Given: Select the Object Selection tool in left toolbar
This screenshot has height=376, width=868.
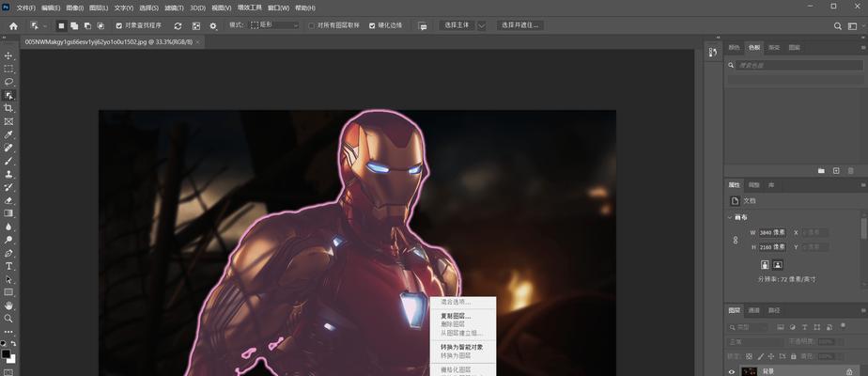Looking at the screenshot, I should pos(8,95).
